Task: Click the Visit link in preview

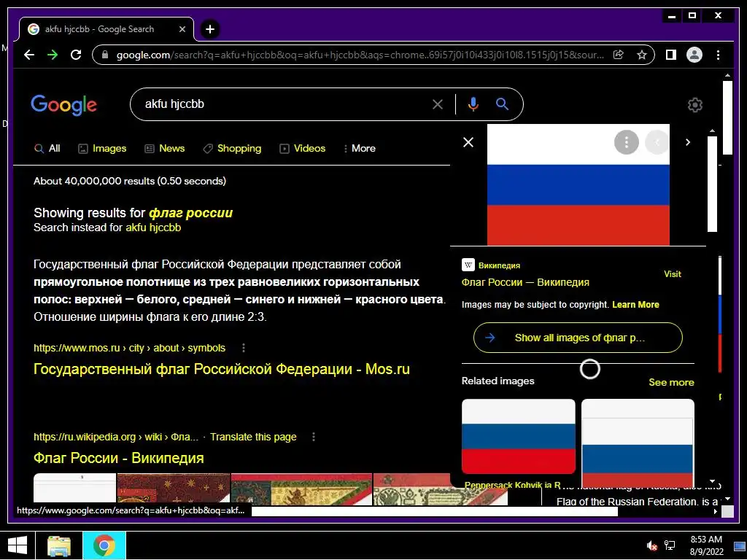Action: [x=672, y=274]
